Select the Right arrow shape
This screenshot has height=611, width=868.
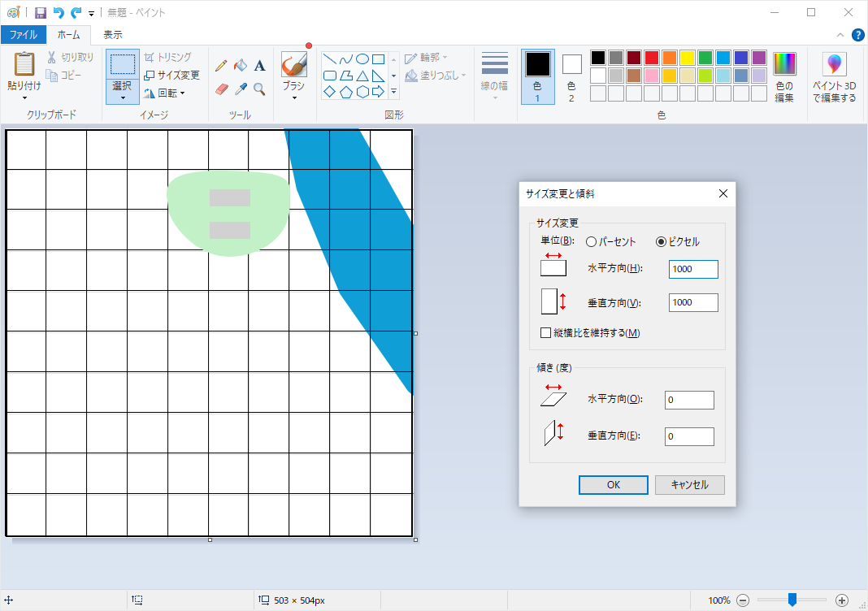tap(379, 92)
